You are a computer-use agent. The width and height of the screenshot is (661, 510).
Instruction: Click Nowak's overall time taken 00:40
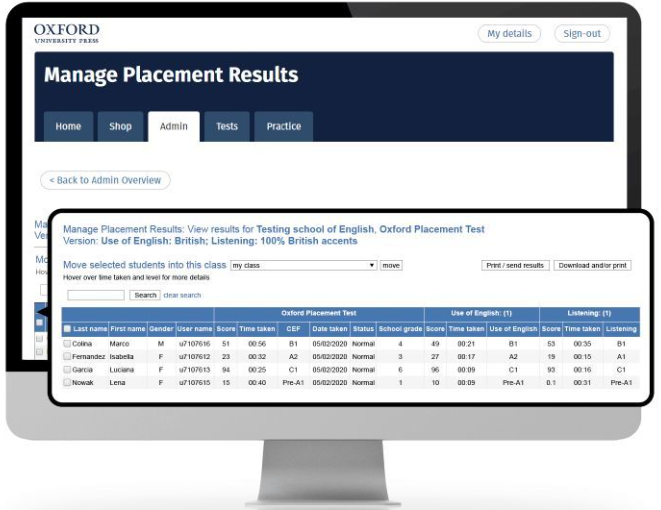[x=257, y=383]
